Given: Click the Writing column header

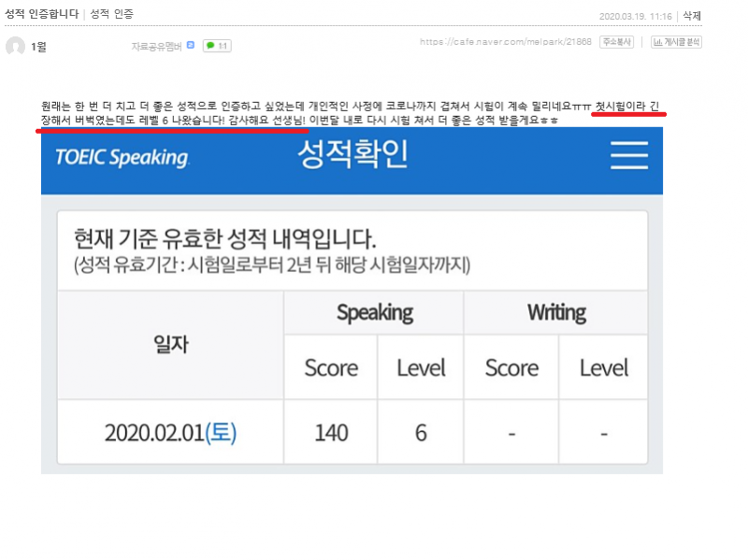Looking at the screenshot, I should 556,313.
